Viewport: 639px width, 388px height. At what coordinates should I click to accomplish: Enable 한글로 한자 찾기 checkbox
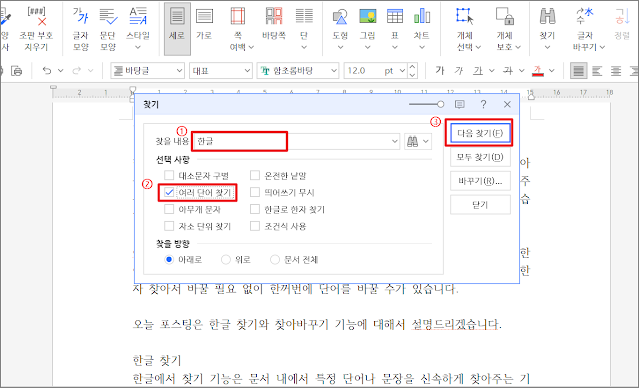pos(255,209)
